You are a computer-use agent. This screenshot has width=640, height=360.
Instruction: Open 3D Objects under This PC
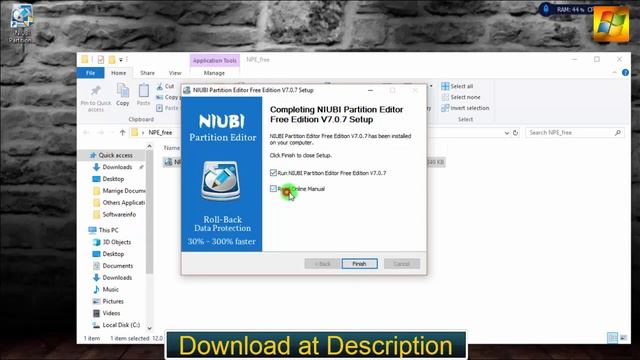[112, 242]
